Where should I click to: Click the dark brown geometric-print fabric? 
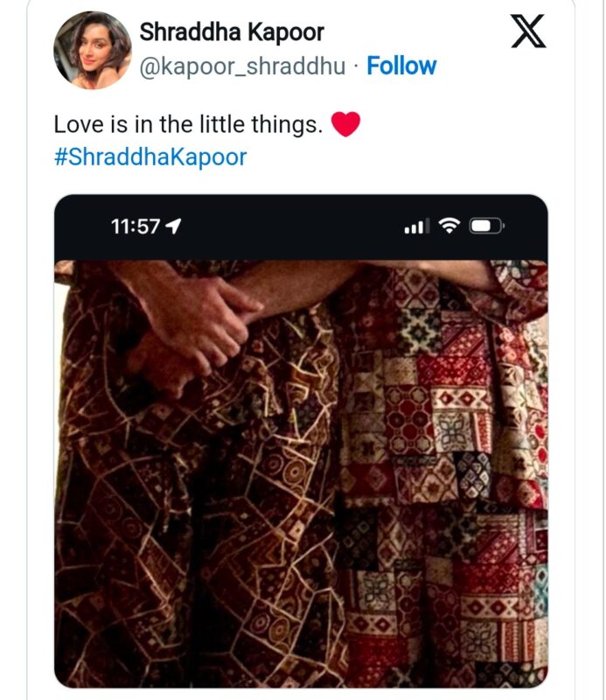pyautogui.click(x=197, y=514)
